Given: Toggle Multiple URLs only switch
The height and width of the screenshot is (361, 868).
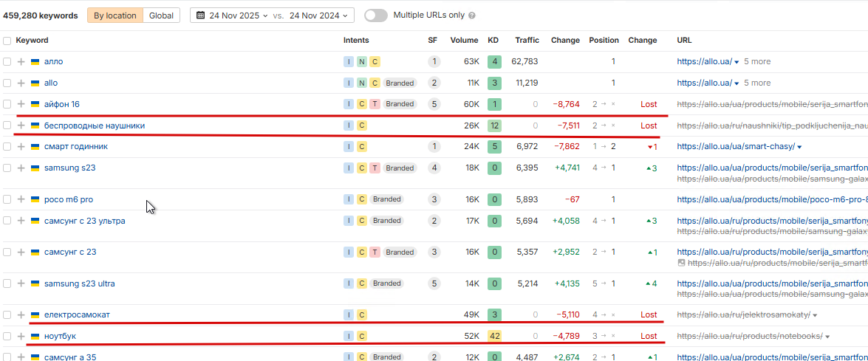Looking at the screenshot, I should coord(376,16).
